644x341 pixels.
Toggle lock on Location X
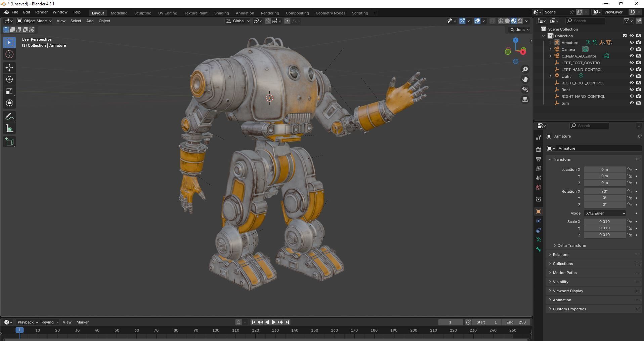(630, 169)
